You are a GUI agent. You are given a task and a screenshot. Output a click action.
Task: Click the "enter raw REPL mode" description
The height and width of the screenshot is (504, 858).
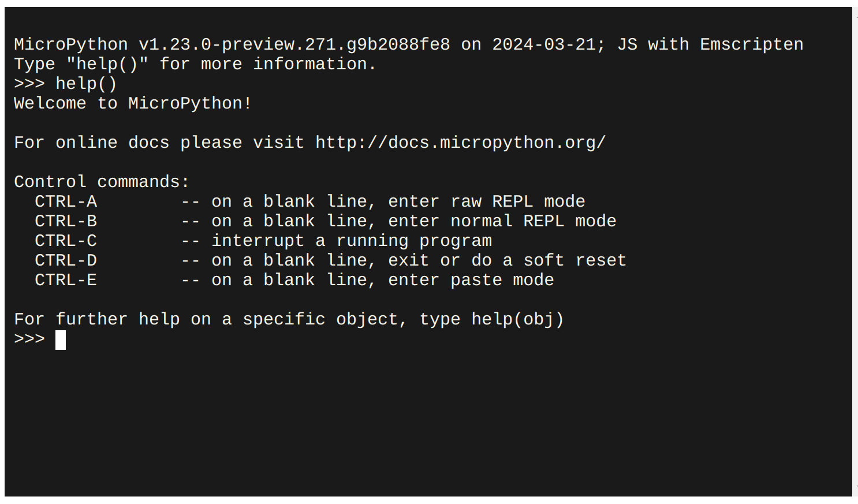pyautogui.click(x=486, y=201)
